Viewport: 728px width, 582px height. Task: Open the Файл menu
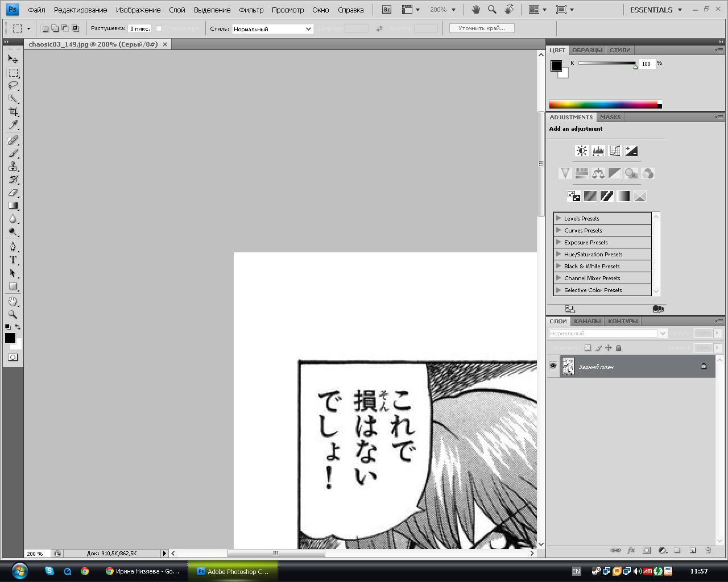click(x=36, y=10)
